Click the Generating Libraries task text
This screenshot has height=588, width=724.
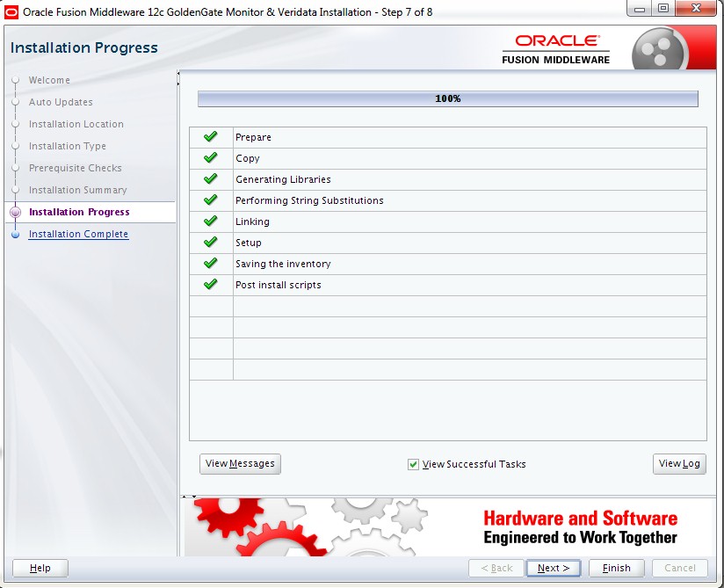283,179
